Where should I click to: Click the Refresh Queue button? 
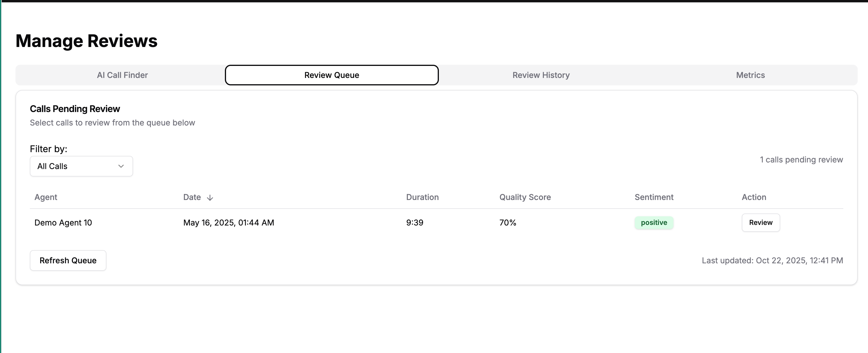(x=68, y=260)
